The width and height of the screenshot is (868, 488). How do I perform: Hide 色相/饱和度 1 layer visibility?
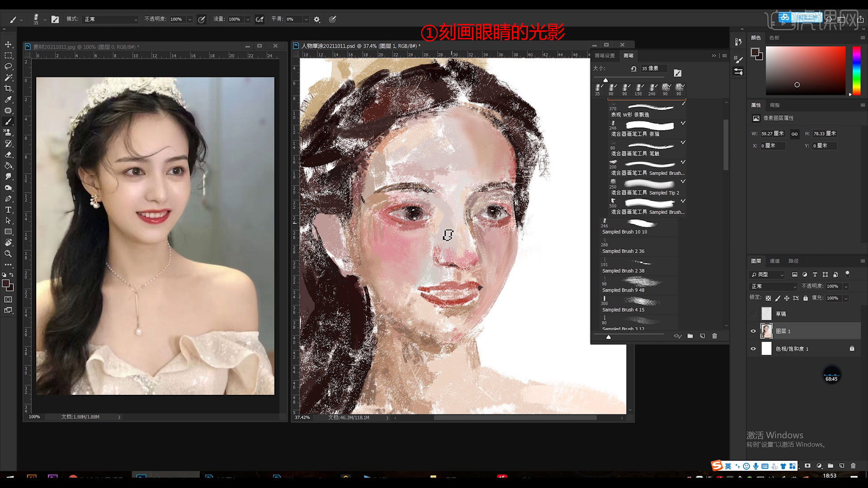pos(753,349)
